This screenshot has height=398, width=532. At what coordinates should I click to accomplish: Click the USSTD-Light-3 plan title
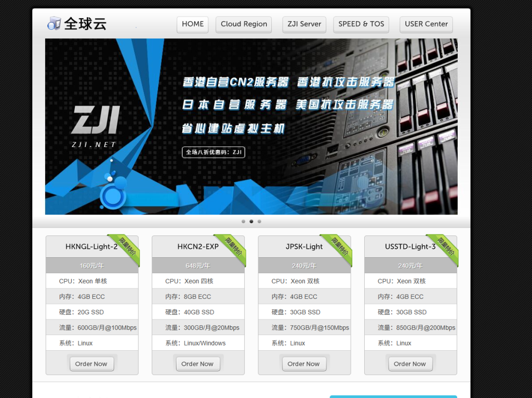coord(410,247)
